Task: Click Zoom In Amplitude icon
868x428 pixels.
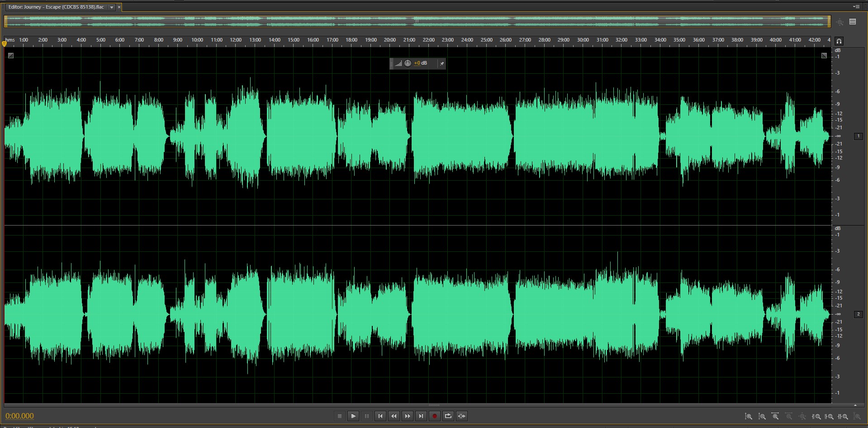Action: (749, 416)
